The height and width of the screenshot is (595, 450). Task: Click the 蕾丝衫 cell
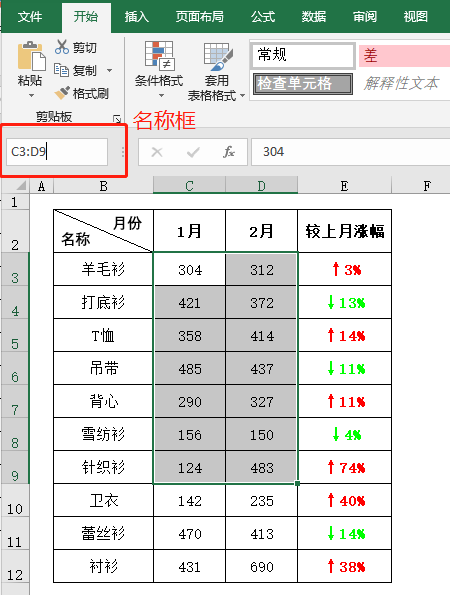pos(103,533)
